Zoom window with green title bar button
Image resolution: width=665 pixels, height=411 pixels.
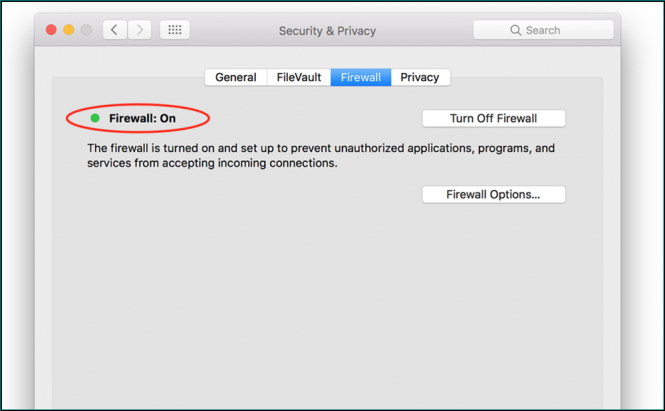pyautogui.click(x=88, y=30)
